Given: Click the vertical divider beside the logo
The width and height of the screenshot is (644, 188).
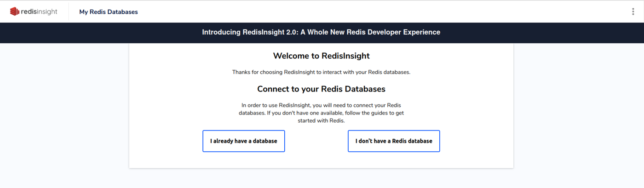Looking at the screenshot, I should (69, 11).
